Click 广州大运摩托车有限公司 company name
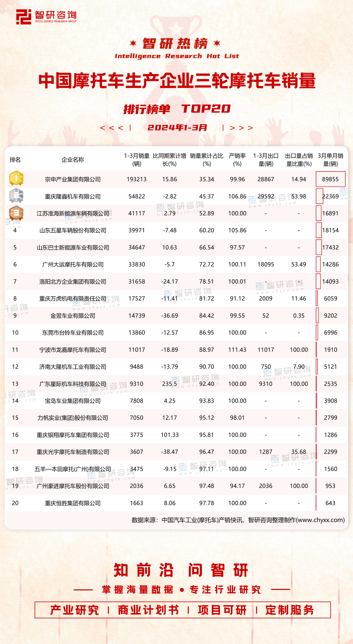353x644 pixels. point(73,265)
